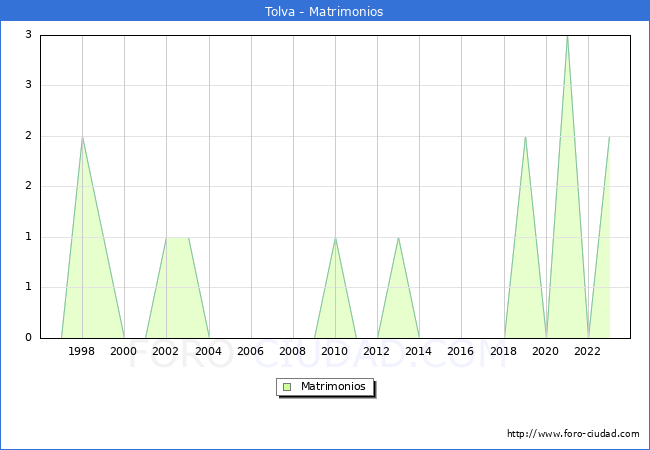
Task: Click the 2006 x-axis label
Action: coord(250,351)
